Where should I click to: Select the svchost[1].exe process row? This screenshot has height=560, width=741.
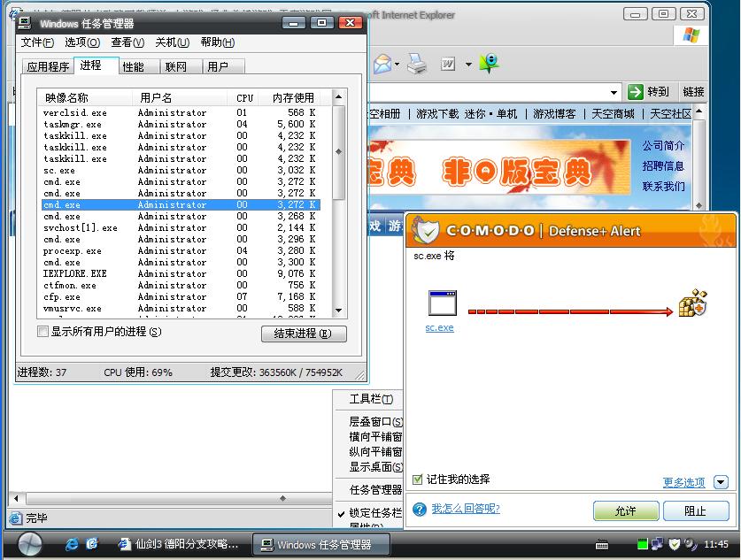[181, 227]
